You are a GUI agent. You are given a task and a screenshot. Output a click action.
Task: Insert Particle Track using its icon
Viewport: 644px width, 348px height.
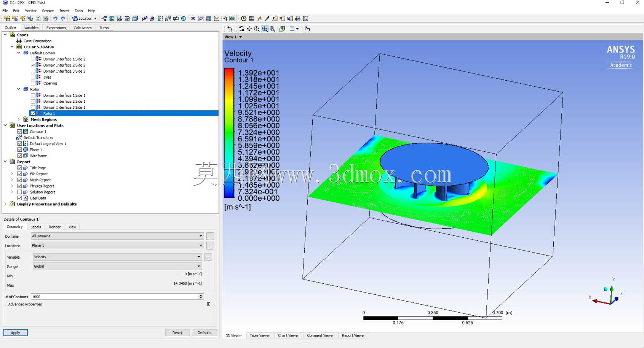coord(127,18)
